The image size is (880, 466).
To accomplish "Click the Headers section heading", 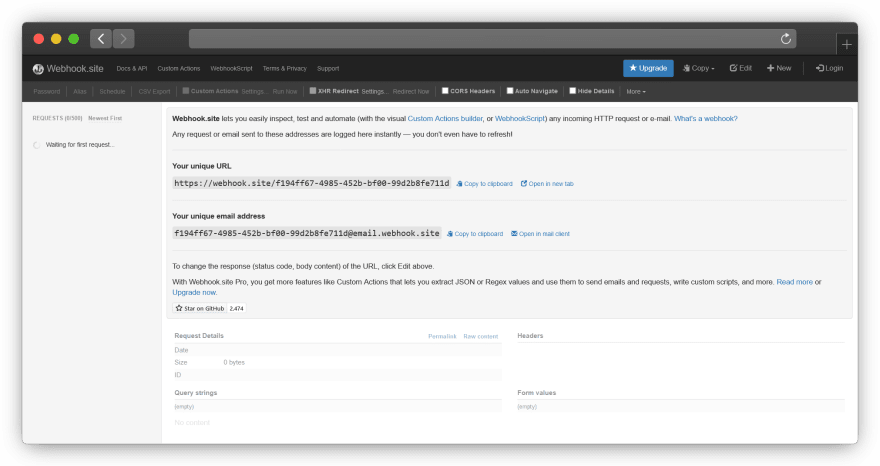I will coord(530,336).
